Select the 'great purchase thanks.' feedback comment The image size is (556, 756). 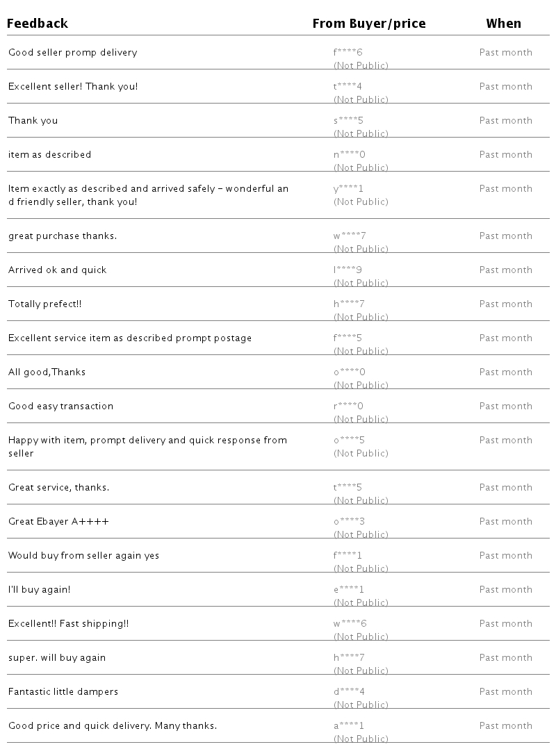coord(63,236)
